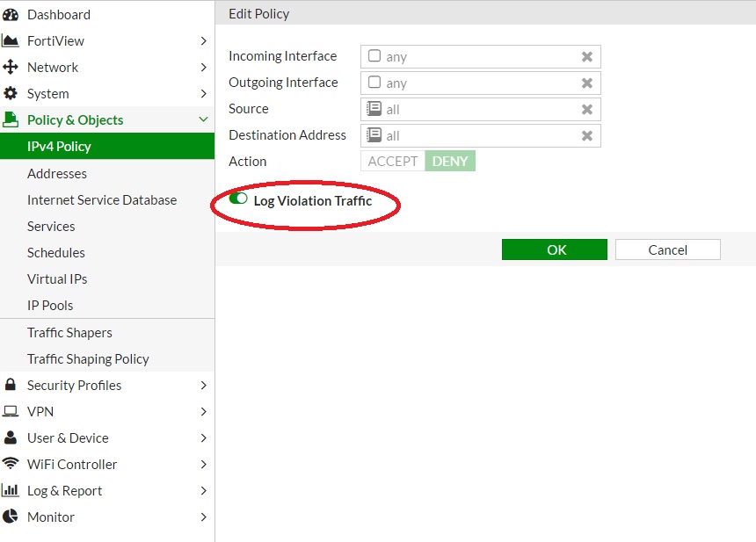The image size is (756, 542).
Task: Click the Policy & Objects icon
Action: pyautogui.click(x=11, y=119)
